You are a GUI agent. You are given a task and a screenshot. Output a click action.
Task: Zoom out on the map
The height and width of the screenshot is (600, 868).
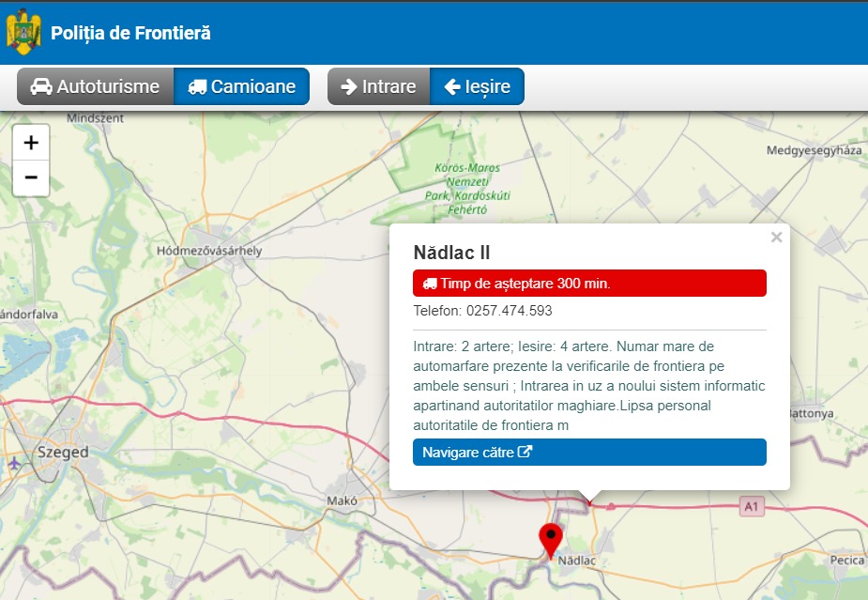pyautogui.click(x=31, y=177)
